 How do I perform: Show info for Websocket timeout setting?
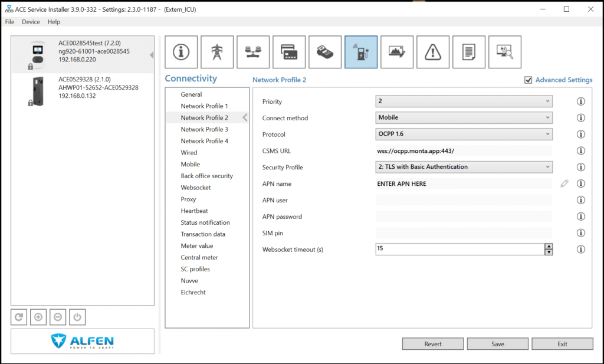[x=581, y=249]
